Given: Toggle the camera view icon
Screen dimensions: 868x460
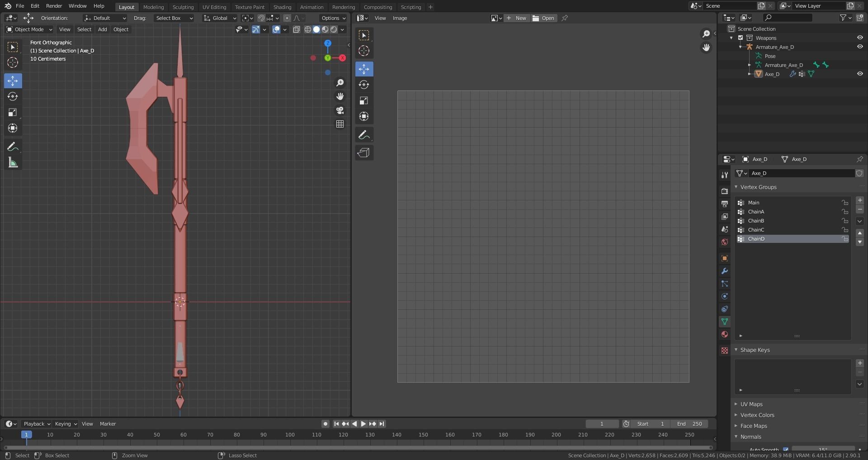Looking at the screenshot, I should coord(340,110).
